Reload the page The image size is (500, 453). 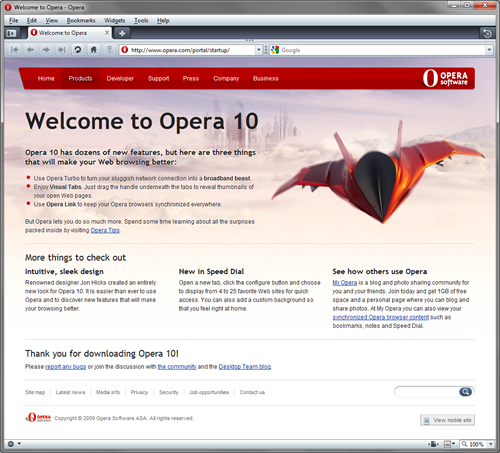click(x=77, y=50)
